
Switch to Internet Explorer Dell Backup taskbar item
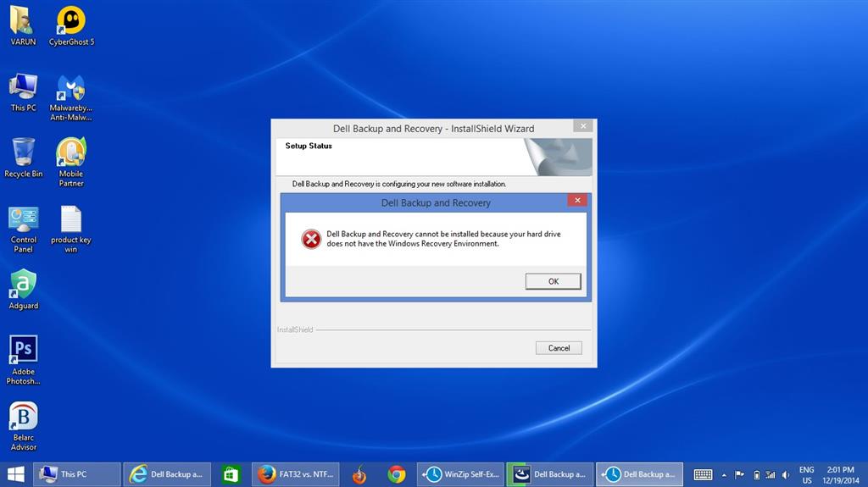point(167,474)
